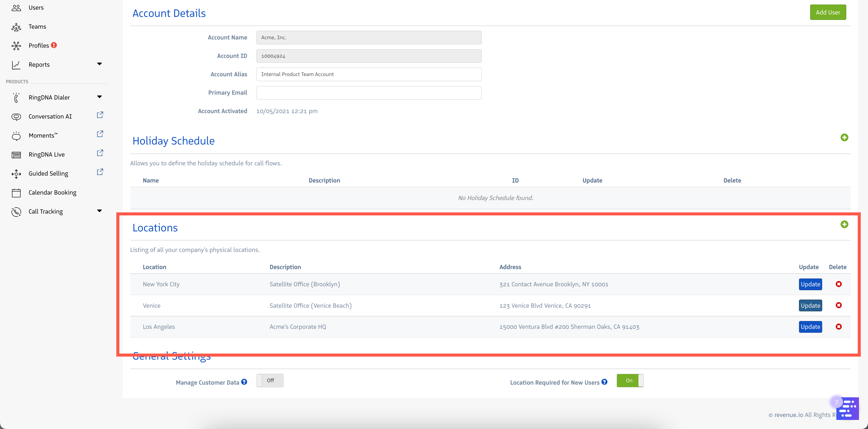Expand Call Tracking submenu arrow
The image size is (868, 429).
point(99,211)
